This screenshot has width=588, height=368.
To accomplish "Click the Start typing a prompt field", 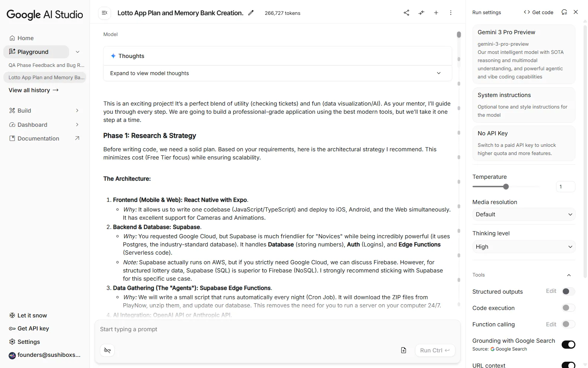I will (x=223, y=329).
